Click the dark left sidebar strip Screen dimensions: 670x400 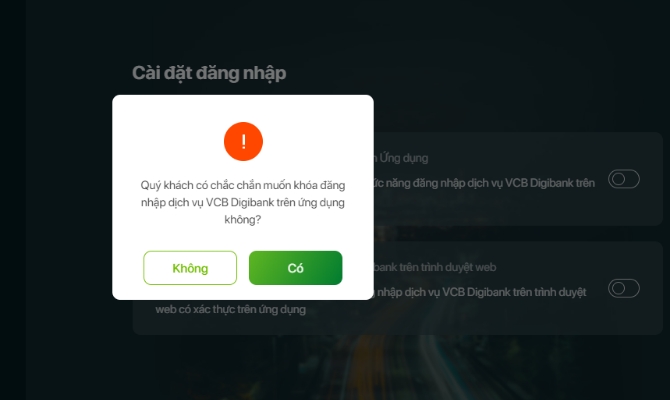pyautogui.click(x=13, y=200)
